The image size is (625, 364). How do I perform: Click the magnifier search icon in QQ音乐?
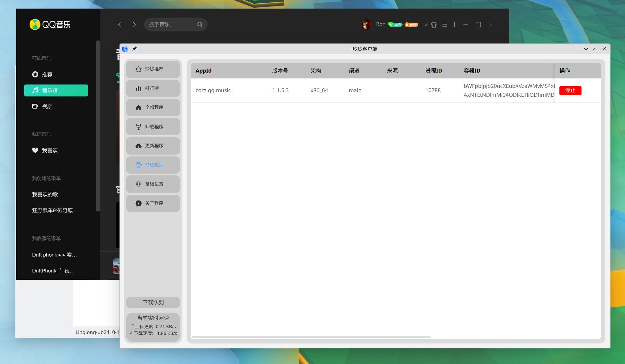coord(200,24)
